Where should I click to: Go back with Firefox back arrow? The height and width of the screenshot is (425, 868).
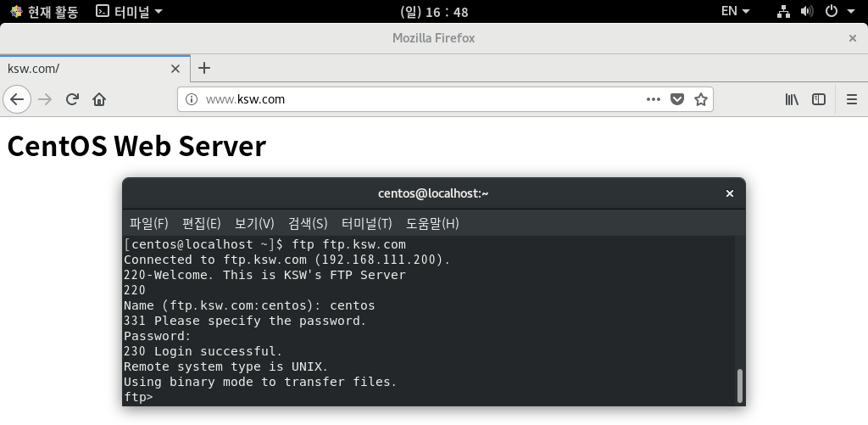(17, 99)
